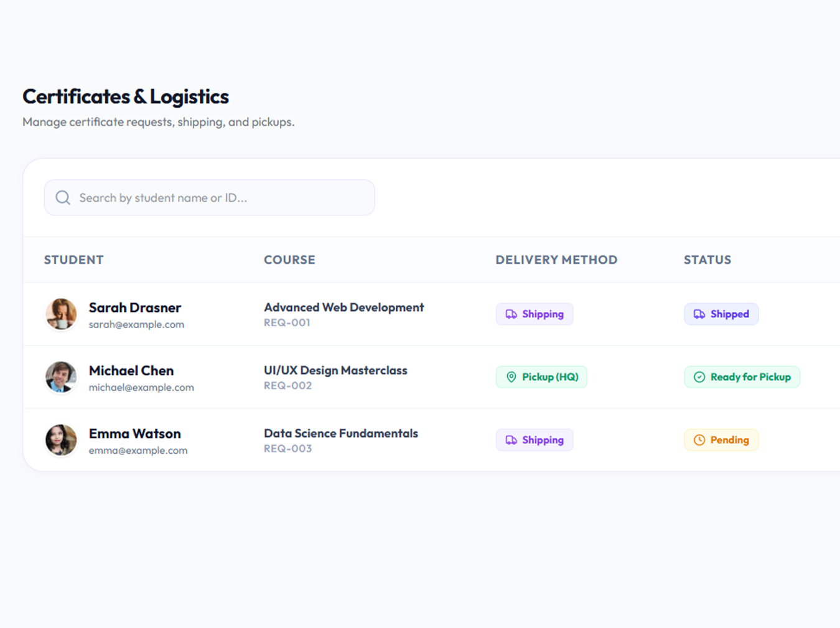Screen dimensions: 840x628
Task: Click request ID REQ-003
Action: (287, 448)
